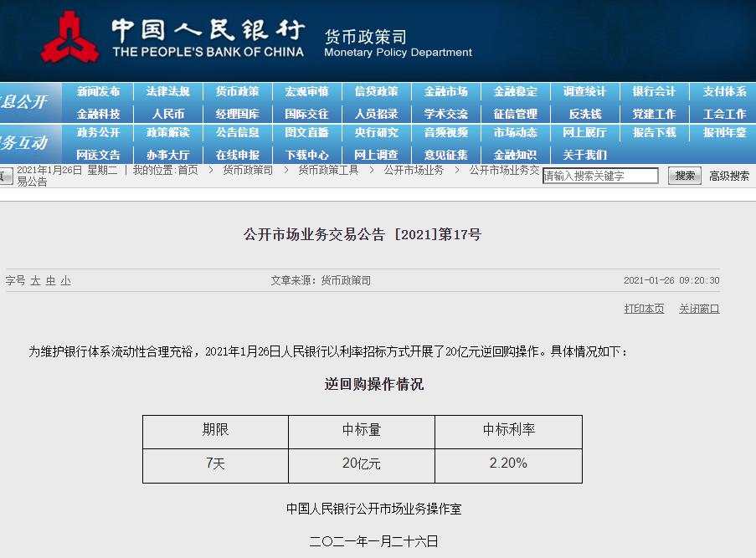Click the 首页 breadcrumb link
Viewport: 756px width, 558px height.
coord(188,170)
